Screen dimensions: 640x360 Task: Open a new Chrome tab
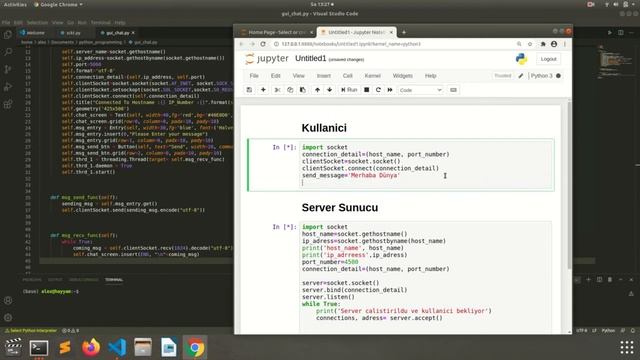tap(404, 32)
